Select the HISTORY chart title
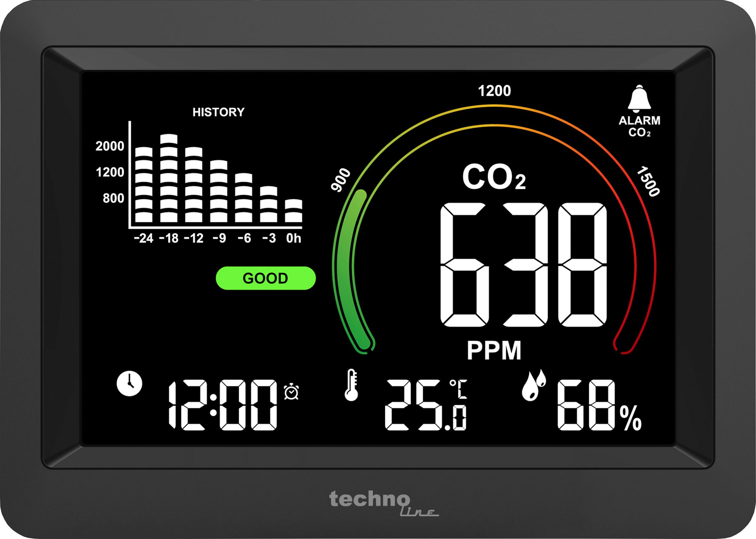The image size is (756, 539). point(218,112)
